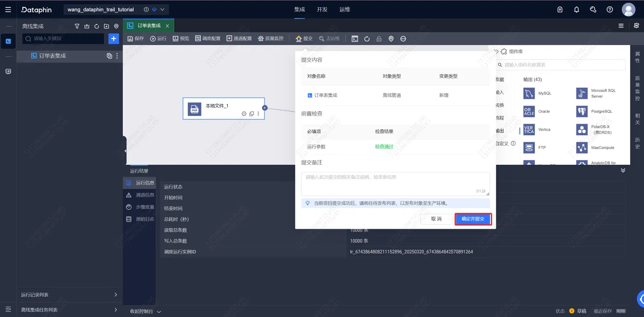This screenshot has height=317, width=644.
Task: Open the 原始日志 results tab
Action: [140, 219]
